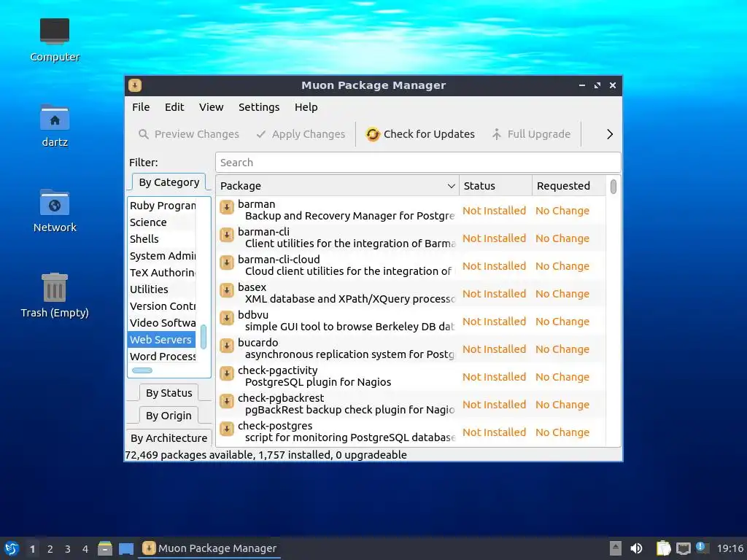747x560 pixels.
Task: Click the basex package icon
Action: click(x=227, y=290)
